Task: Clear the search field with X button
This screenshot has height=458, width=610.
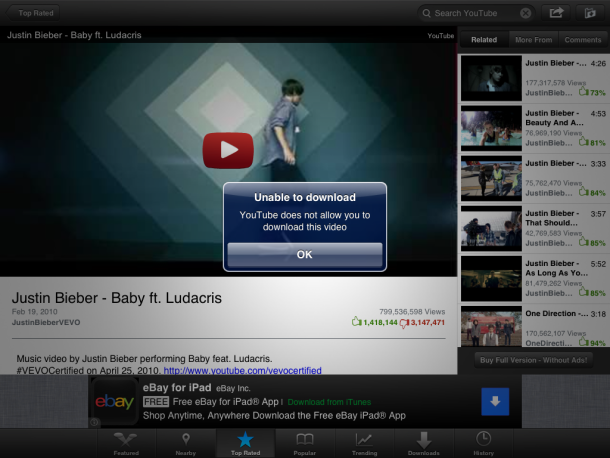Action: [526, 13]
